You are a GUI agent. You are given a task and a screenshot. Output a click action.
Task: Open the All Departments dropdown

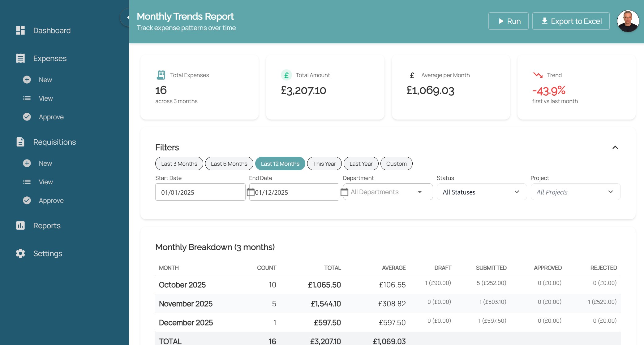387,192
